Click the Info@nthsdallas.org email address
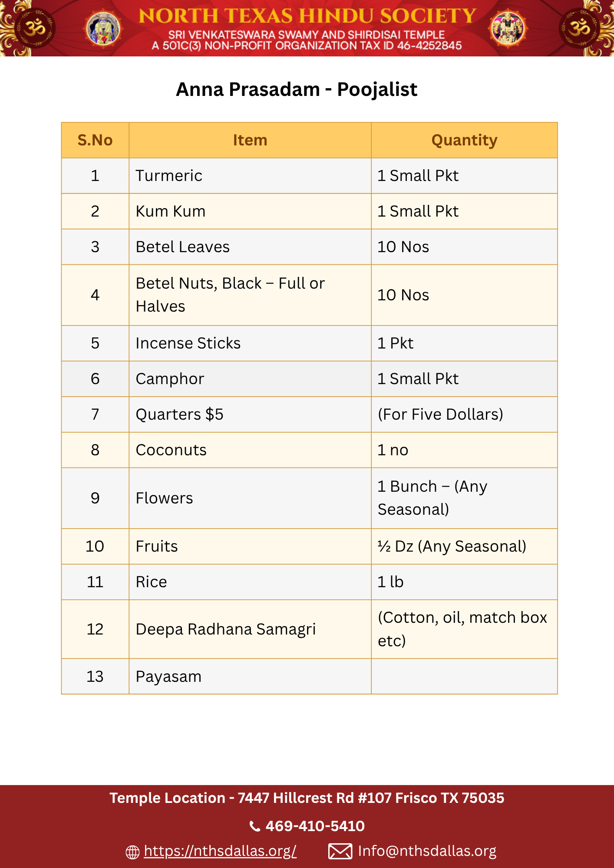This screenshot has height=868, width=614. (x=427, y=851)
